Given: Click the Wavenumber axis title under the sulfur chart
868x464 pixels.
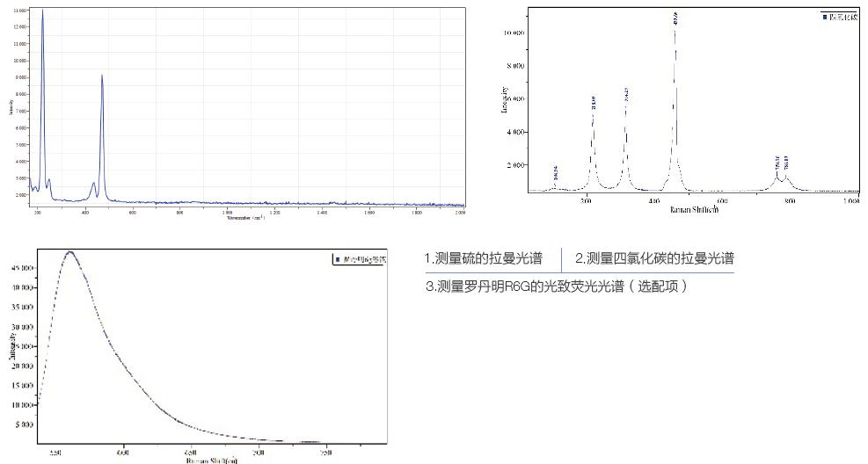Looking at the screenshot, I should [245, 216].
